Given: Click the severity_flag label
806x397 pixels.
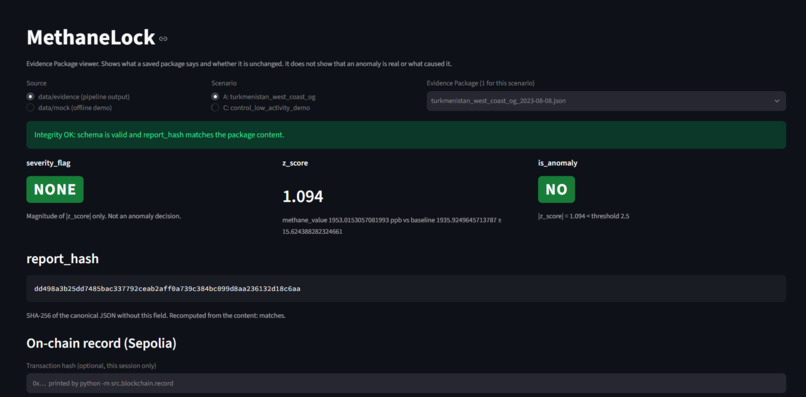Looking at the screenshot, I should click(48, 163).
